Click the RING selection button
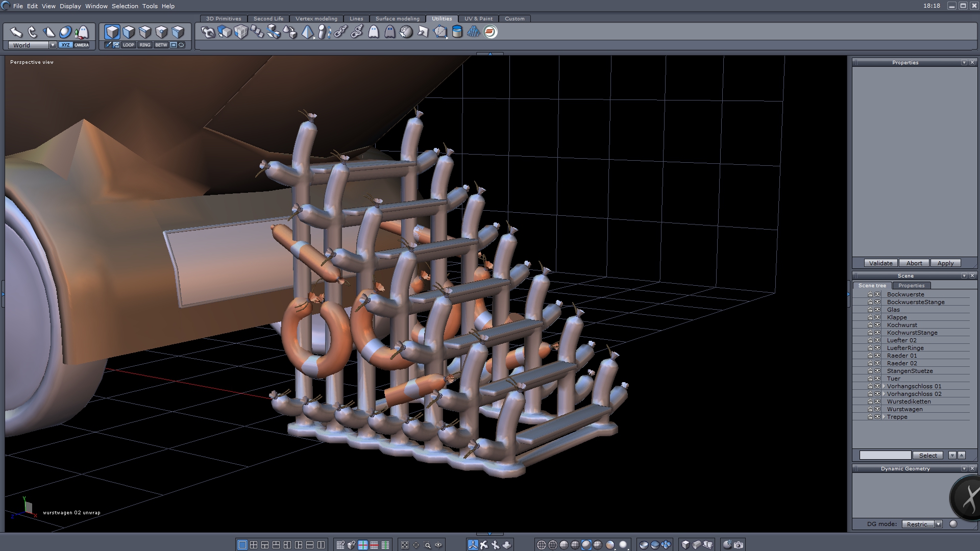This screenshot has height=551, width=980. click(x=145, y=45)
